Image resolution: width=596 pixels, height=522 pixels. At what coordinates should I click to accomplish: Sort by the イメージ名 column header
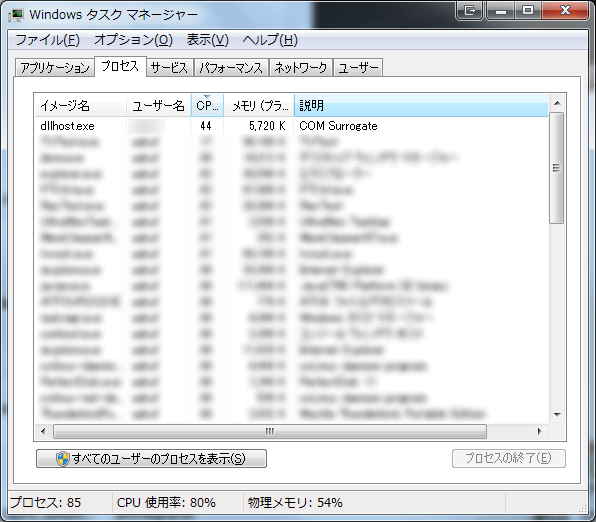click(80, 105)
